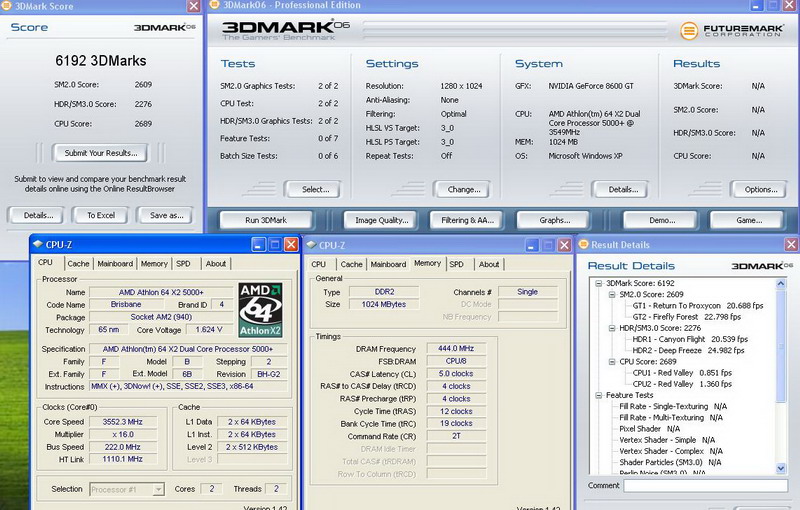Image resolution: width=800 pixels, height=510 pixels.
Task: Click Submit Your Results button
Action: click(101, 153)
